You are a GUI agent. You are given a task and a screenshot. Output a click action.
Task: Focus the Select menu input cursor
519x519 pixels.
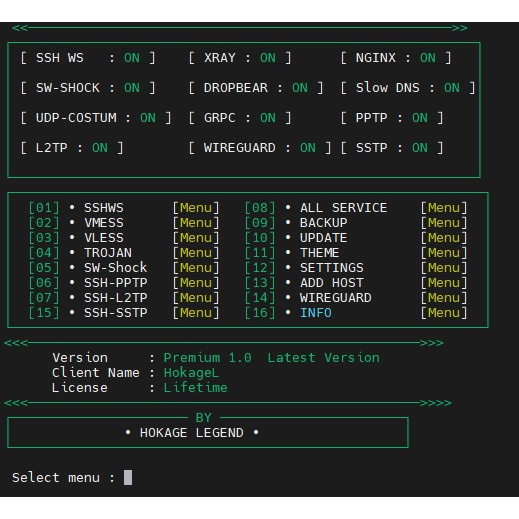click(128, 478)
